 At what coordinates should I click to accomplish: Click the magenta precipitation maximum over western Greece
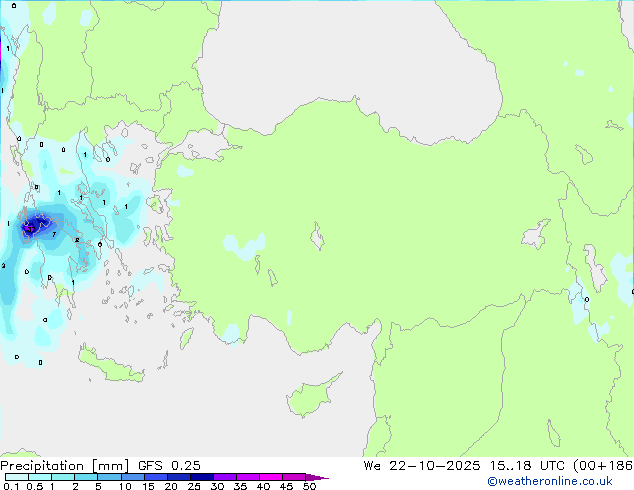pyautogui.click(x=30, y=229)
